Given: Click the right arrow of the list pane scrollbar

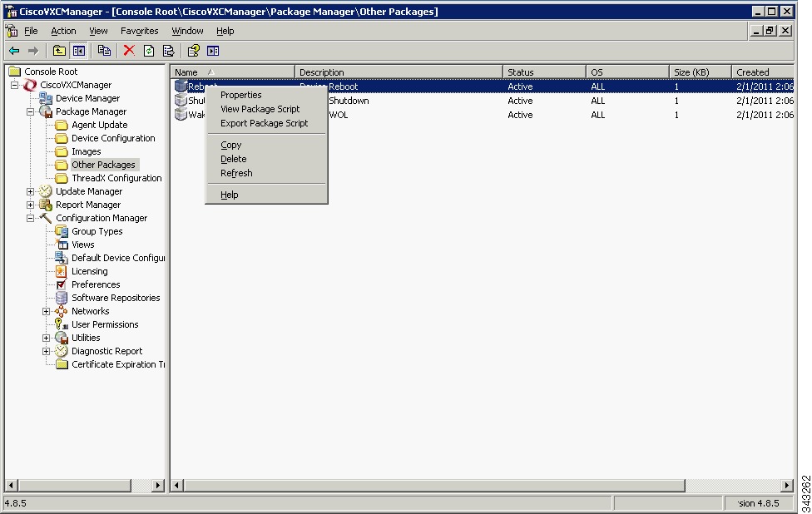Looking at the screenshot, I should 787,486.
